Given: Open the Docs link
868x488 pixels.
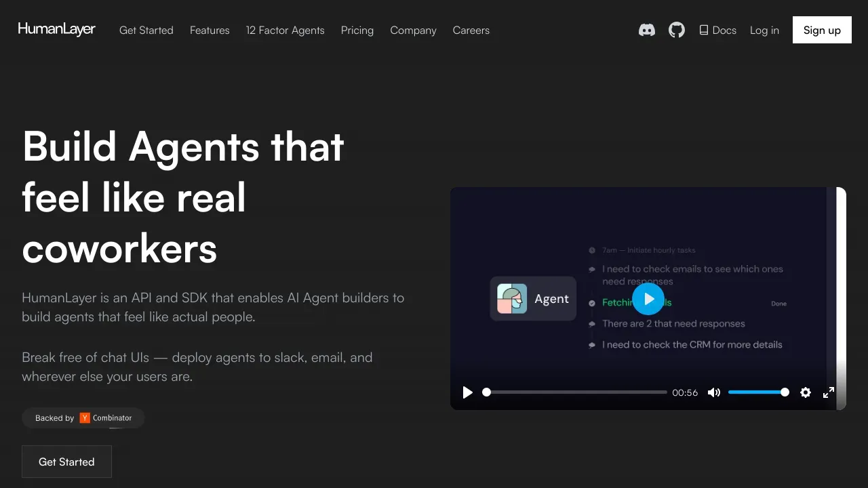Looking at the screenshot, I should tap(718, 30).
